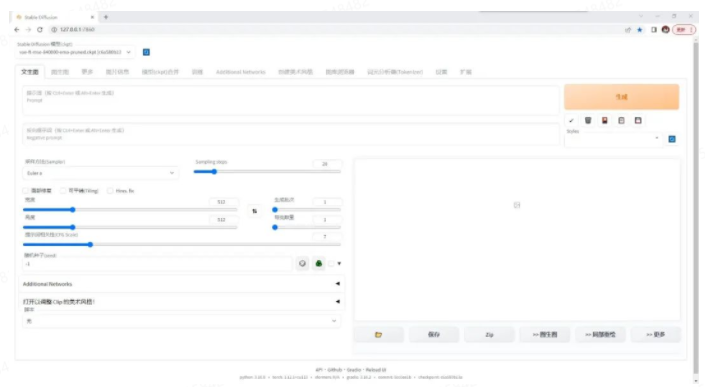Open the output folder icon button

[x=379, y=334]
